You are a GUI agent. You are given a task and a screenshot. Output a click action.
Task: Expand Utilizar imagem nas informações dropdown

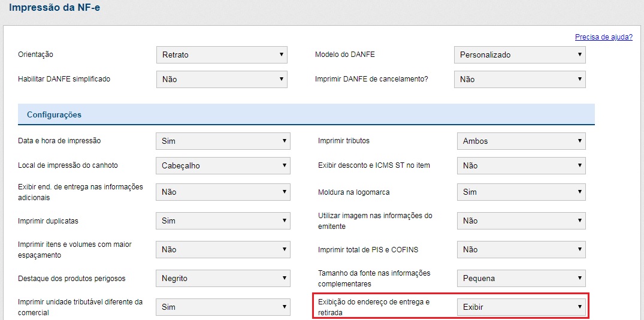[x=521, y=221]
